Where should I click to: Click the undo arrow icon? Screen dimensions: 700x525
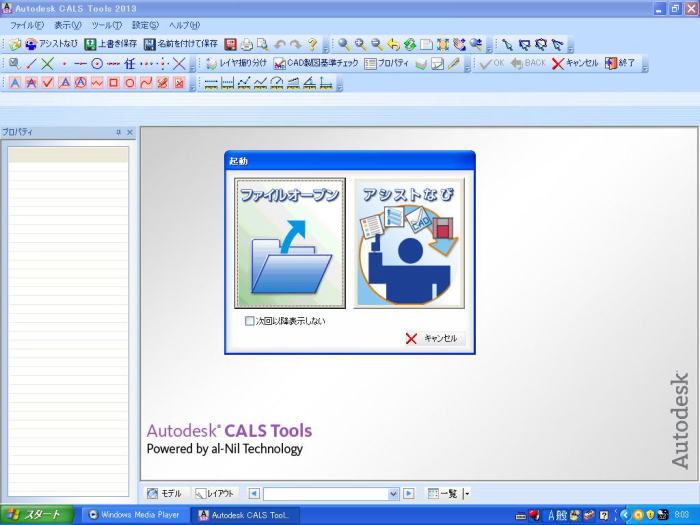(x=280, y=44)
